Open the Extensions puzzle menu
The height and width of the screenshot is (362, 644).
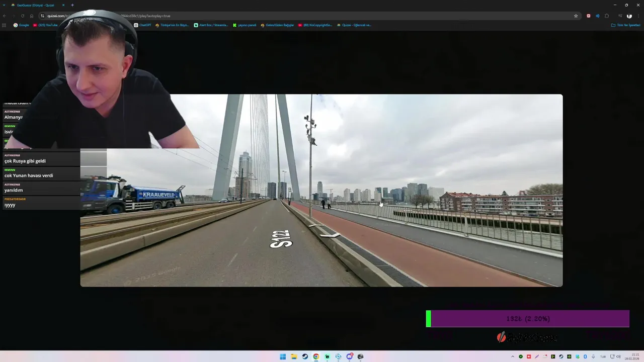607,16
